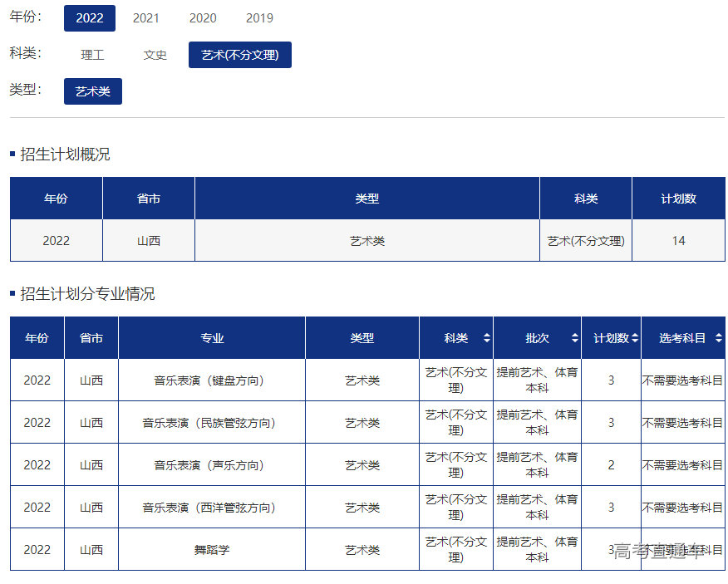Select the 2022 year filter
This screenshot has width=728, height=584.
point(90,18)
